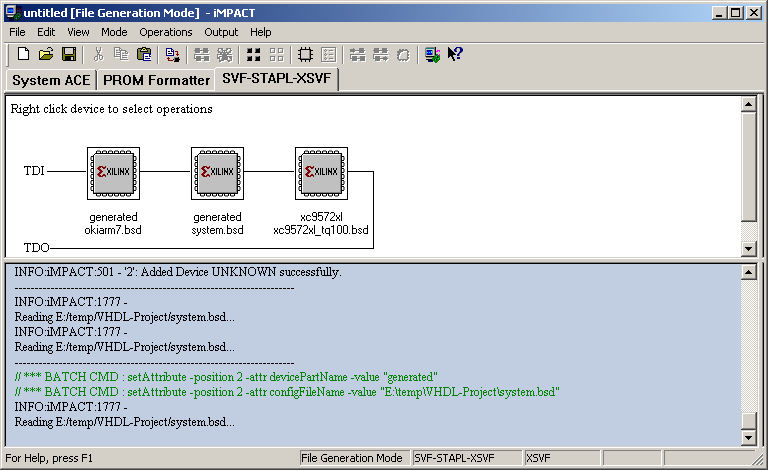Switch to the System ACE tab
Screen dimensions: 768x470
pyautogui.click(x=51, y=80)
